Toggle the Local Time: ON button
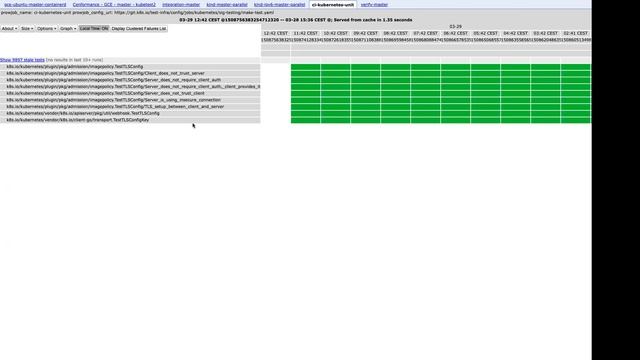Viewport: 640px width, 360px height. 94,29
